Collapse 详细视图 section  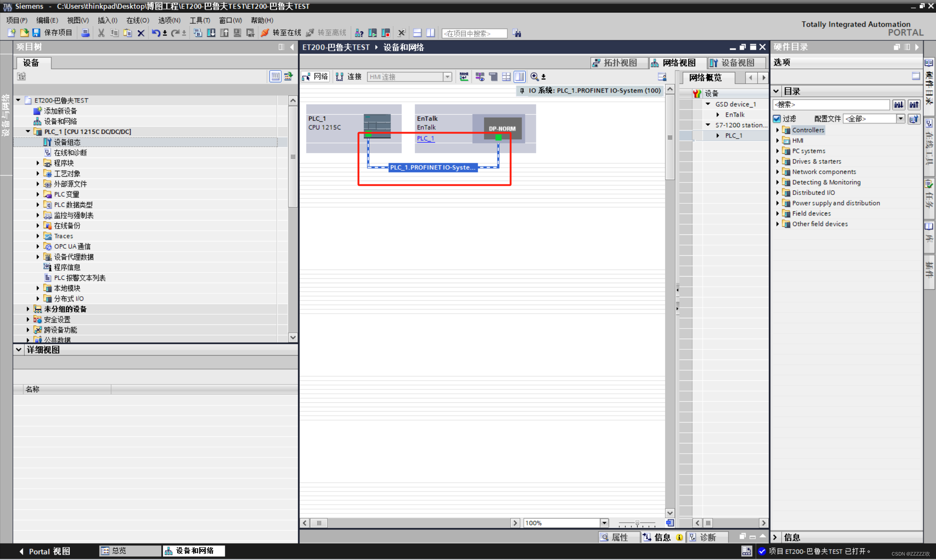(19, 350)
